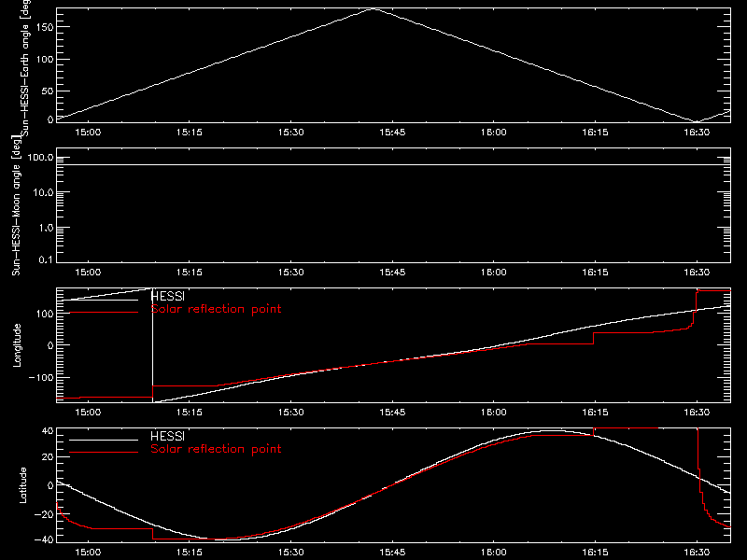Click 15:15 under the Earth angle plot
This screenshot has width=747, height=560.
pos(190,133)
